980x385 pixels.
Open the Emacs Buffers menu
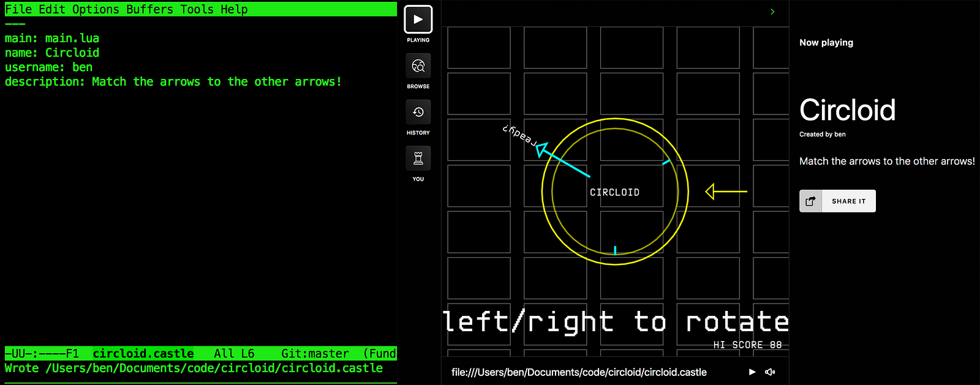(x=150, y=9)
